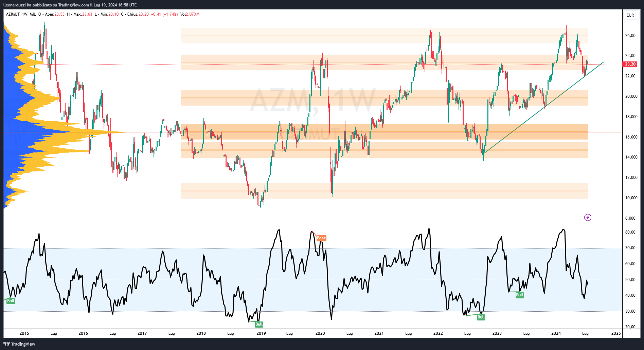Screen dimensions: 644x350
Task: Click the published-by header text at top
Action: (x=70, y=5)
